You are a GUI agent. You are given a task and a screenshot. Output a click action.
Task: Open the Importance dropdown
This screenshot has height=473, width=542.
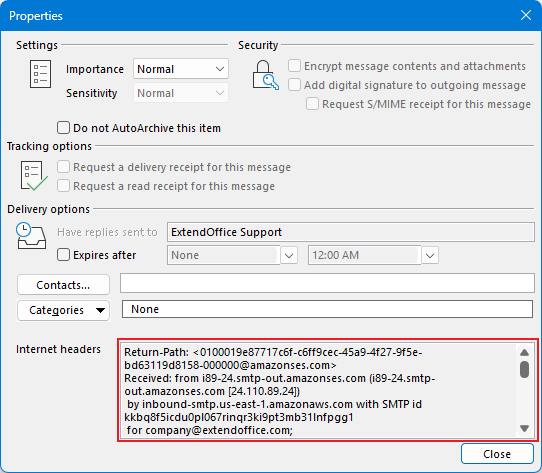(x=181, y=69)
